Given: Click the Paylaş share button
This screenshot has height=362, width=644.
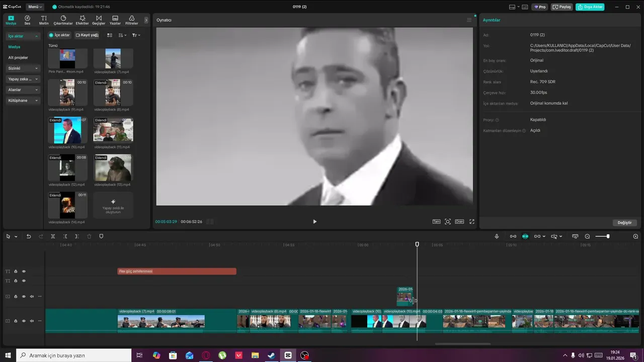Looking at the screenshot, I should (561, 7).
